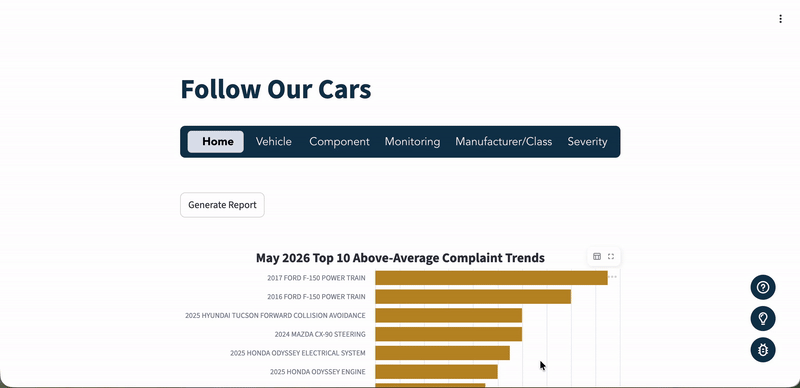This screenshot has height=388, width=800.
Task: Click the '2017 FORD F-150 POWER TRAIN' label
Action: [x=316, y=278]
